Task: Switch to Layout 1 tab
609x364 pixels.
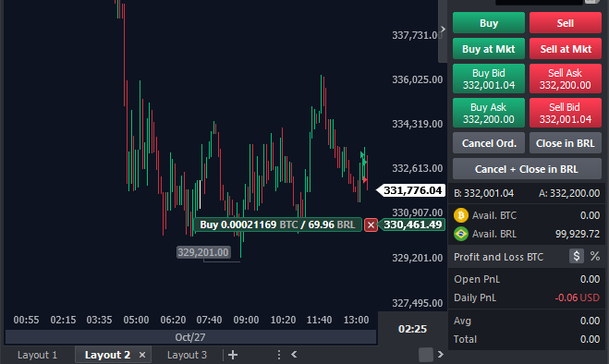Action: (x=37, y=355)
